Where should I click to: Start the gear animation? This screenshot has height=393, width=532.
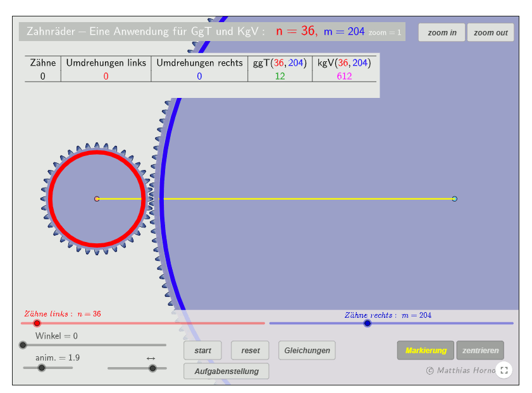(x=202, y=351)
